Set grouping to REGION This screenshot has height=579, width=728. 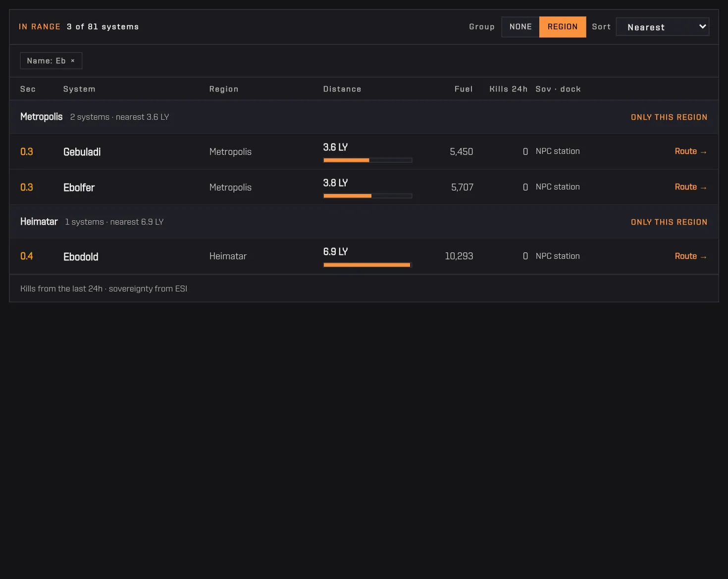(x=563, y=27)
